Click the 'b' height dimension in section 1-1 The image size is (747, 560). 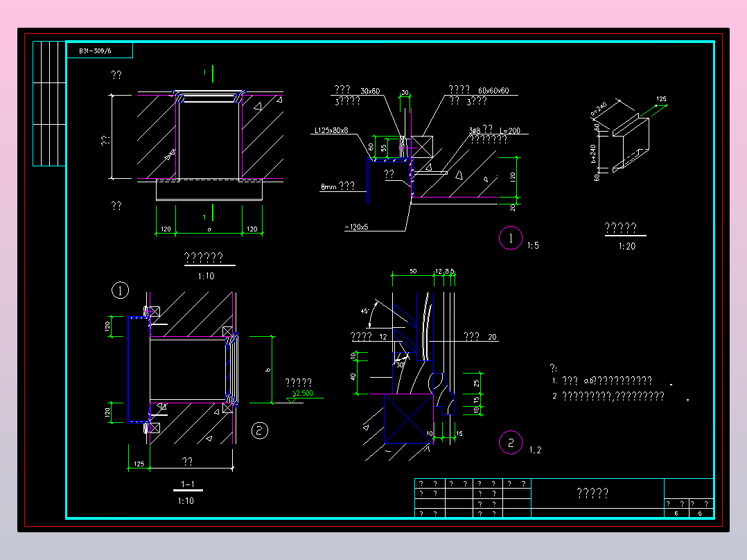coord(269,370)
